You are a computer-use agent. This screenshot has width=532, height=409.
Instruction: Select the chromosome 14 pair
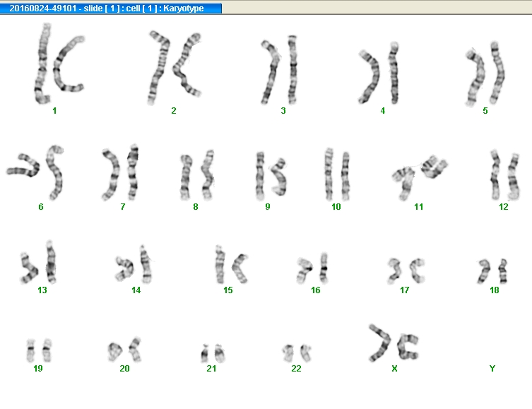tap(134, 264)
